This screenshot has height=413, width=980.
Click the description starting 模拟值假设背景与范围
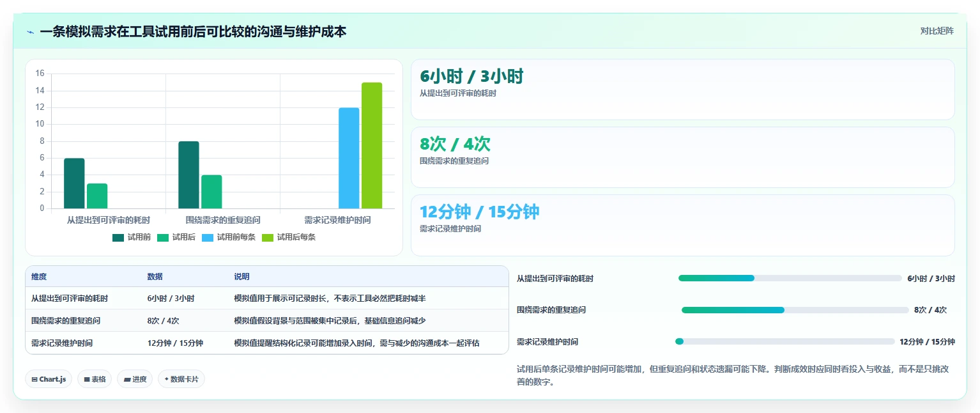click(330, 321)
